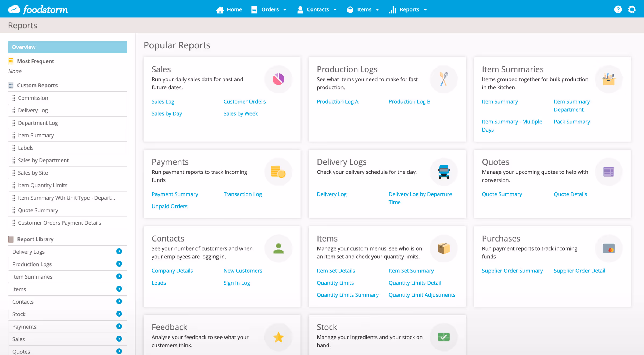This screenshot has width=644, height=355.
Task: Click the green checkmark icon on Stock card
Action: [x=443, y=337]
